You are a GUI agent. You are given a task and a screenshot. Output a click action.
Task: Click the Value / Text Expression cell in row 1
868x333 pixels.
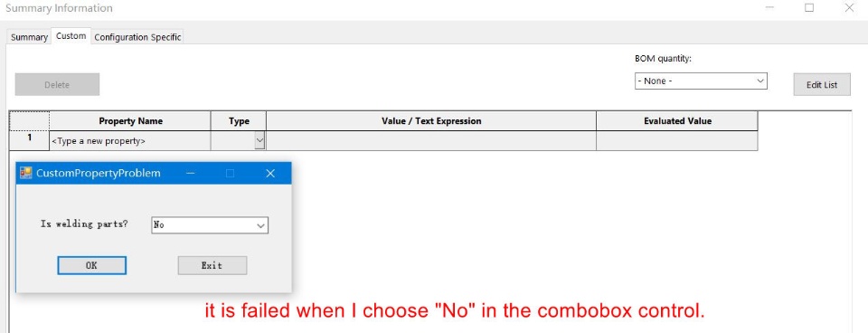point(431,141)
